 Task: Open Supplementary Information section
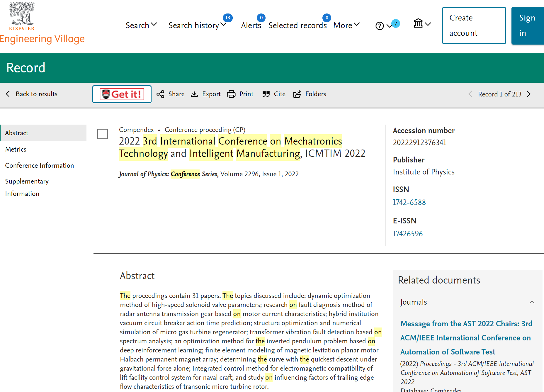[27, 187]
